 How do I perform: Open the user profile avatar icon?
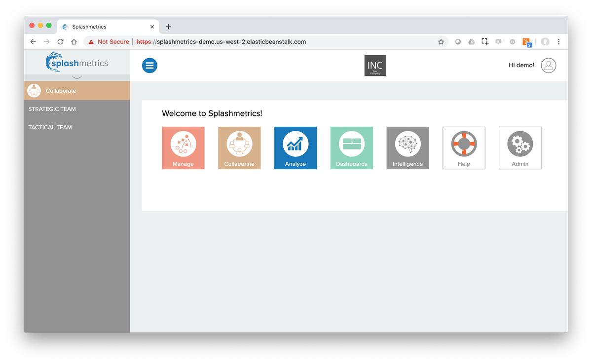point(549,65)
